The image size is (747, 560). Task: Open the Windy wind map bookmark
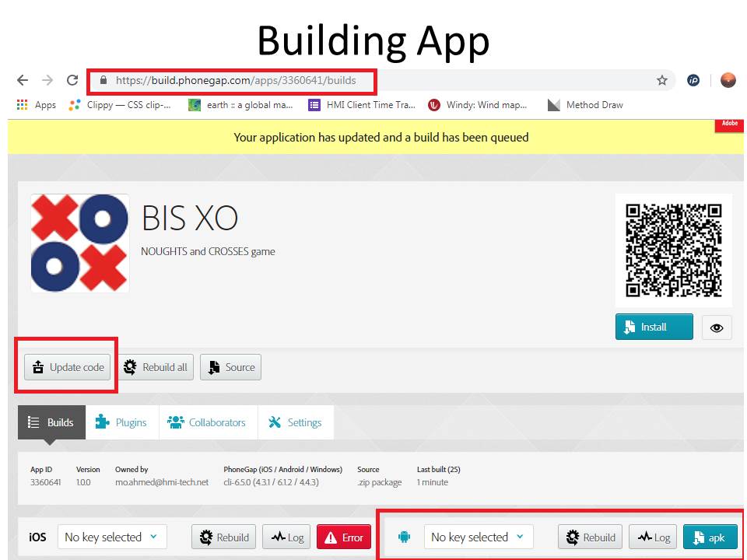[478, 105]
